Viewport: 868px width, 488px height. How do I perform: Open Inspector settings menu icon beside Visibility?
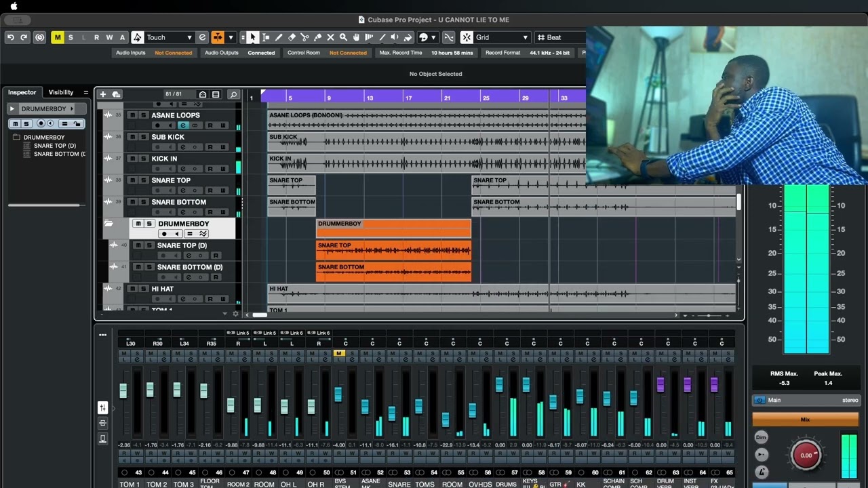(x=85, y=92)
